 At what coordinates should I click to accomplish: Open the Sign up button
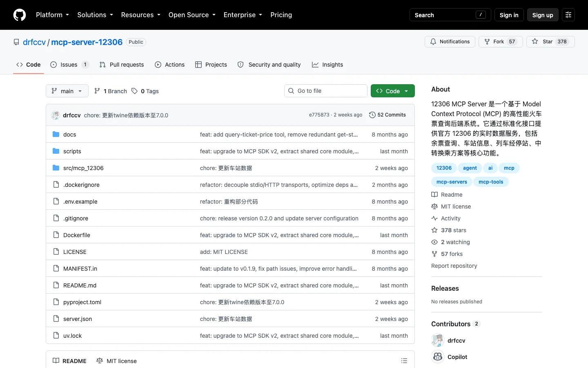(x=543, y=15)
